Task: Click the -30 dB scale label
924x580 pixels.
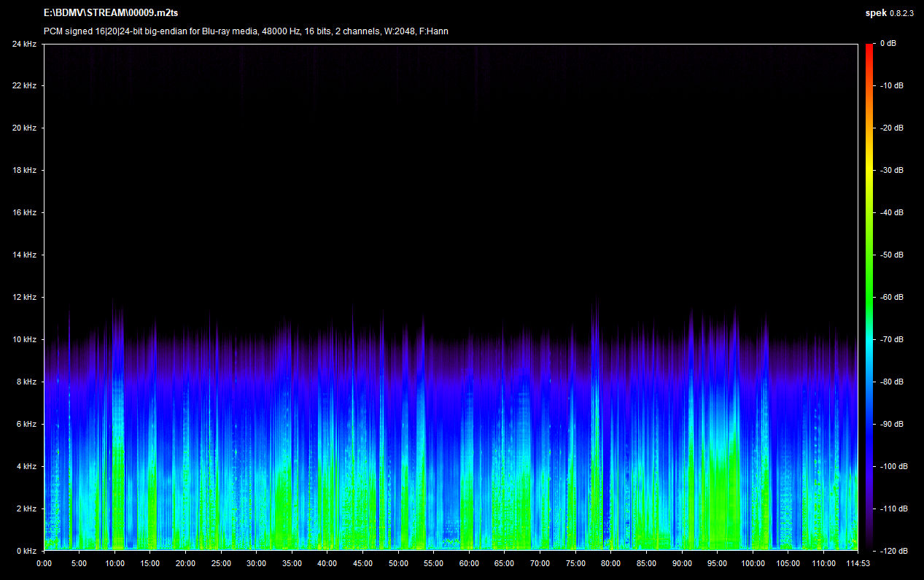Action: (890, 171)
